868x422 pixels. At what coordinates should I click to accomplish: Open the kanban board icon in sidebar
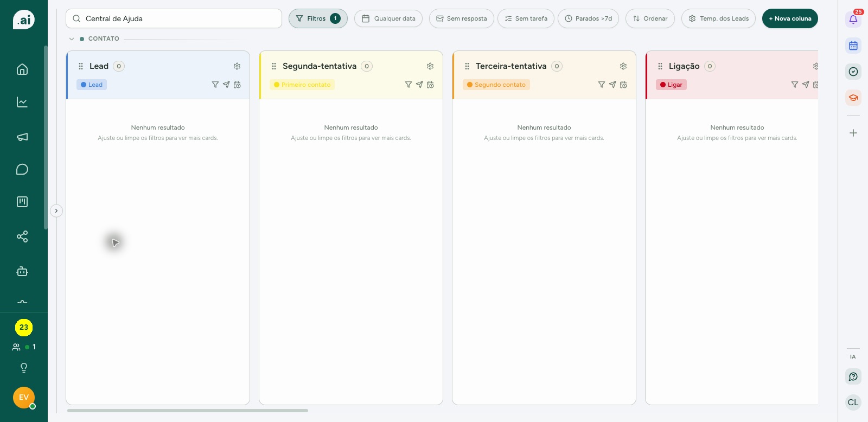(22, 202)
